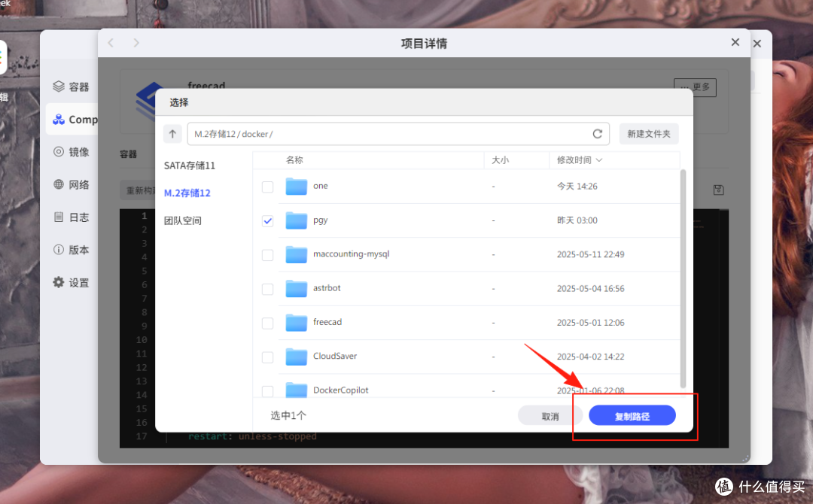This screenshot has height=504, width=813.
Task: Tick the maccounting-mysql checkbox
Action: (267, 255)
